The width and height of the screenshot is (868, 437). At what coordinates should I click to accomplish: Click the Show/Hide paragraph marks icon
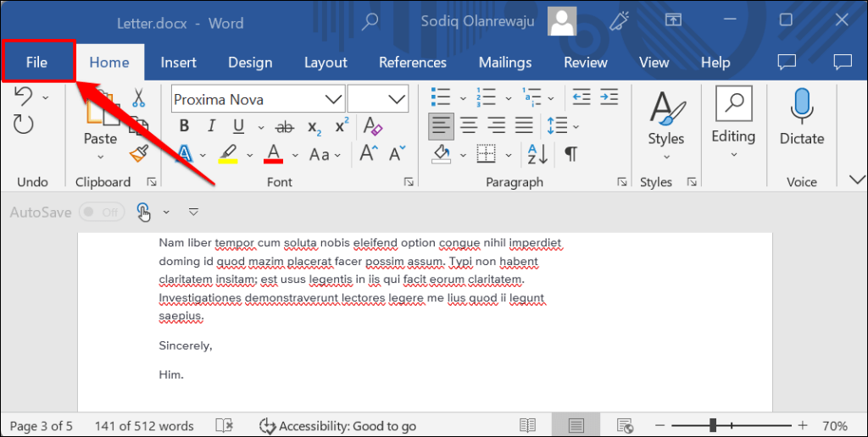(x=571, y=154)
